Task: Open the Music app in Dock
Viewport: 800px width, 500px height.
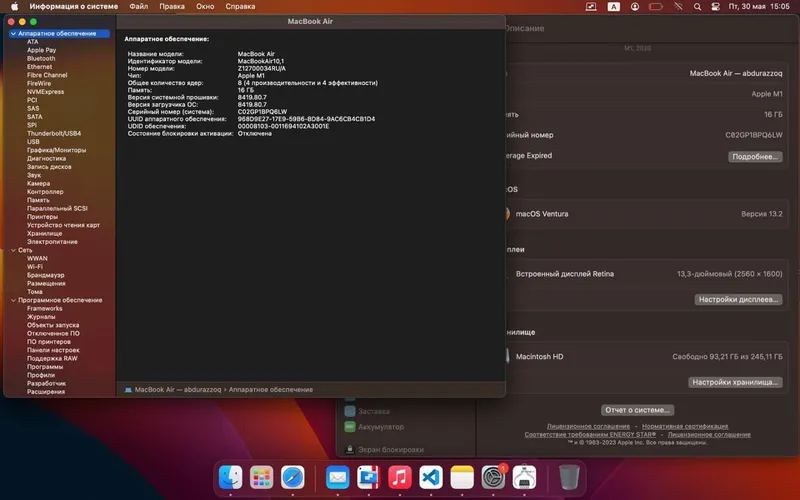Action: click(399, 478)
